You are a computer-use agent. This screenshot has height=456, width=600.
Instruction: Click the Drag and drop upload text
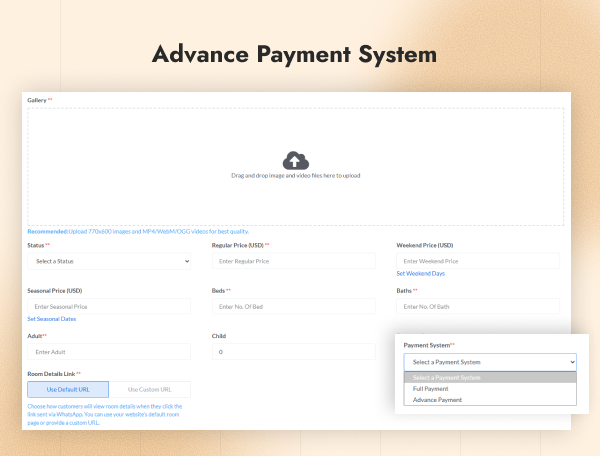coord(295,176)
